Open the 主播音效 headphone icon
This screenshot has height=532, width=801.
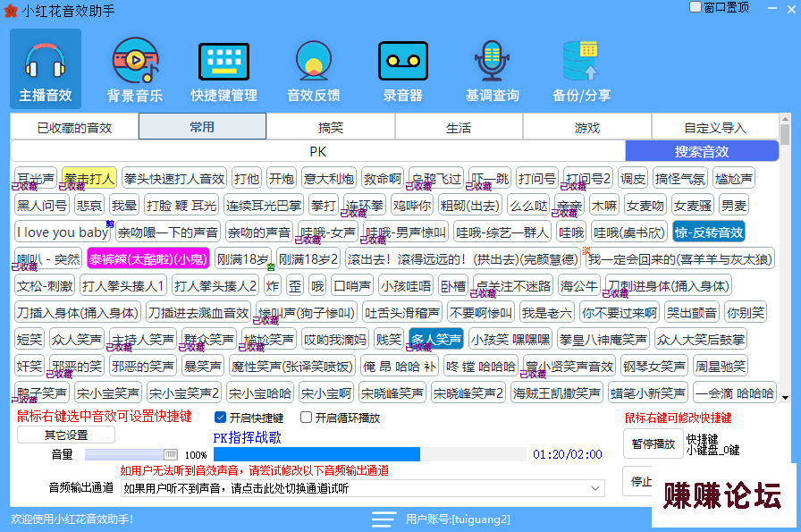tap(45, 61)
